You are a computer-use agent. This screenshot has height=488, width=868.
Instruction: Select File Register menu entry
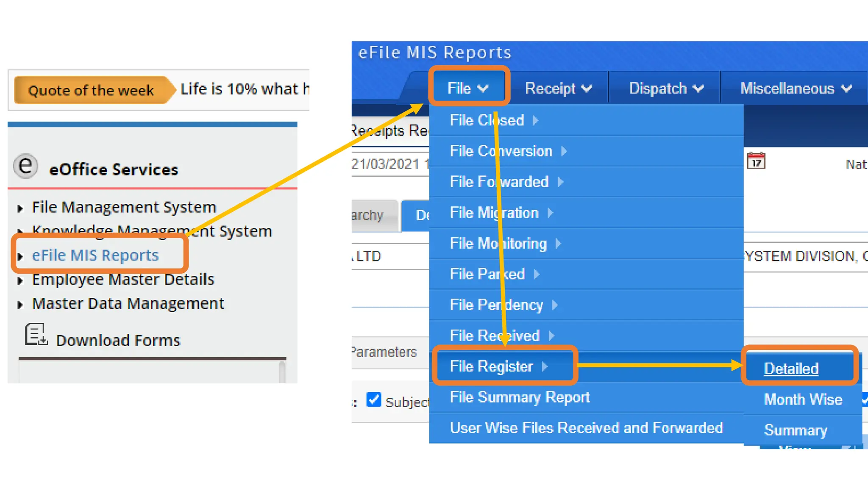click(492, 366)
